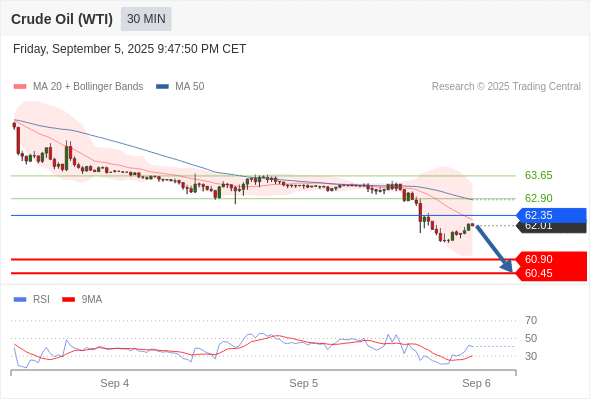Toggle the RSI legend entry
Image resolution: width=590 pixels, height=400 pixels.
[x=32, y=300]
